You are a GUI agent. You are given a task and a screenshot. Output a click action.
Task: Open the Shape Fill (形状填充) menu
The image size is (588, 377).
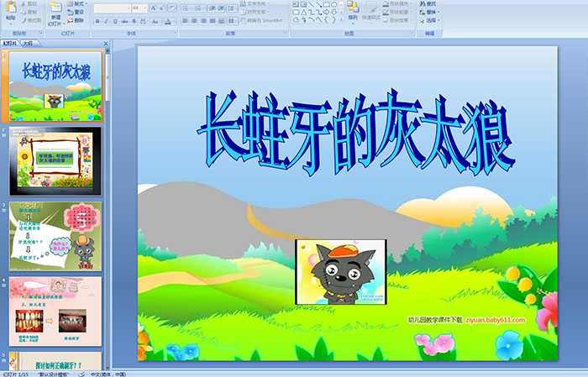coord(396,3)
